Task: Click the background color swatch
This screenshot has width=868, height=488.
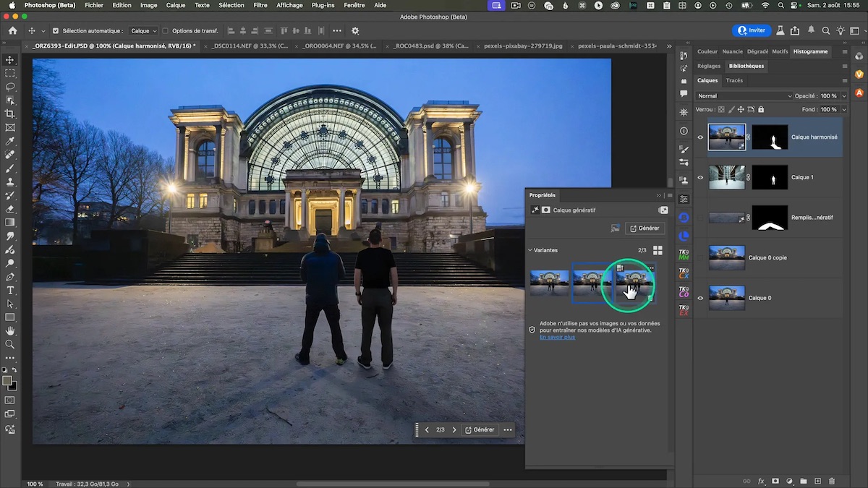Action: (x=12, y=385)
